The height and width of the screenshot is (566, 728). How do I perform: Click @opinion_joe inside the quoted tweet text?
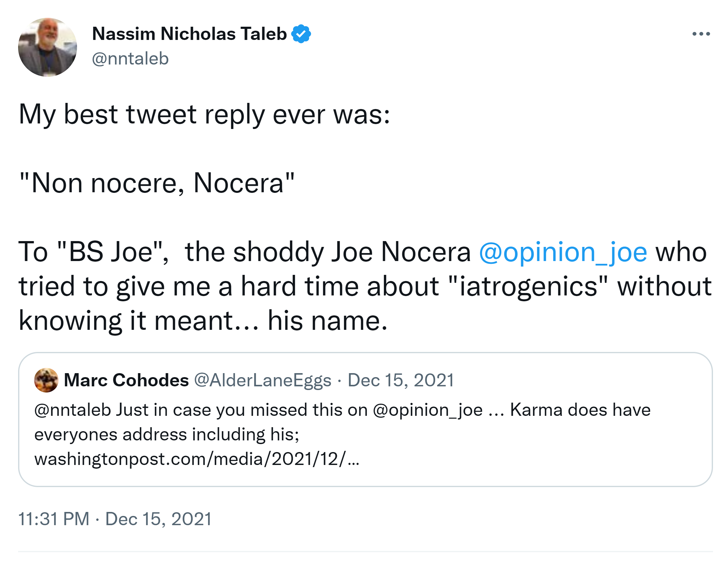pos(428,410)
